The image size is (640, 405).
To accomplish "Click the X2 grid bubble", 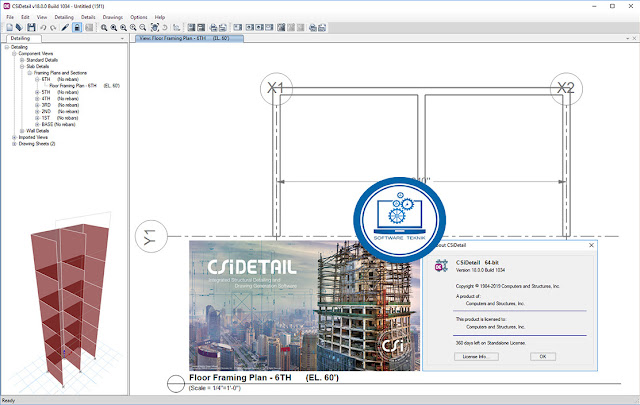I will point(566,89).
